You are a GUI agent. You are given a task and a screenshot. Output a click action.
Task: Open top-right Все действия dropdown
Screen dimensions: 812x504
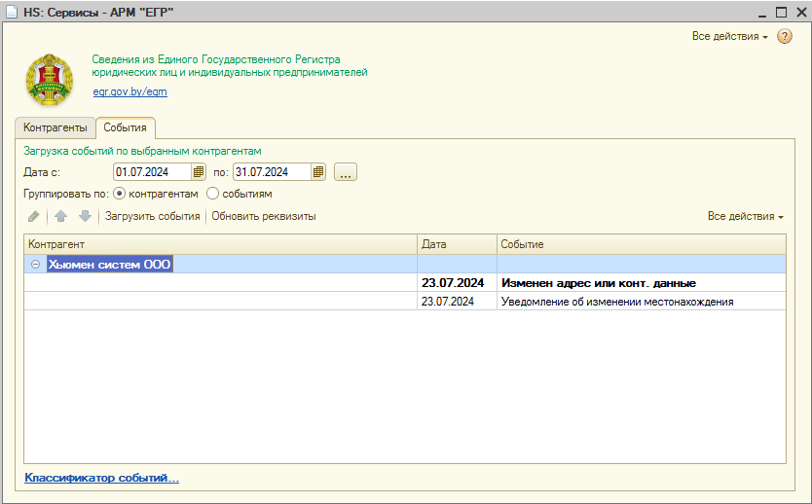pos(729,36)
